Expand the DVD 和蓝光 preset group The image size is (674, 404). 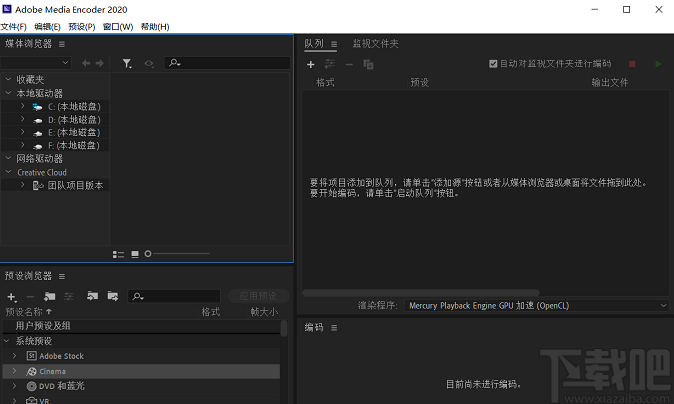(x=14, y=386)
